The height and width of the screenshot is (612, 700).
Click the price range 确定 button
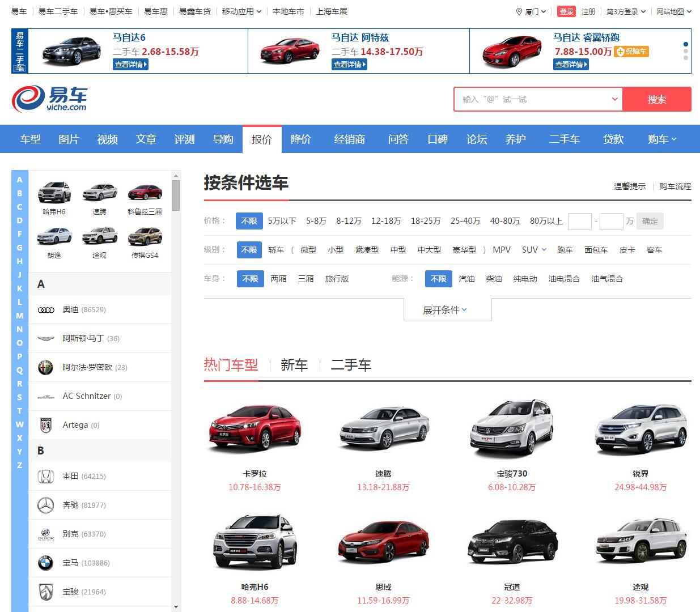tap(650, 221)
